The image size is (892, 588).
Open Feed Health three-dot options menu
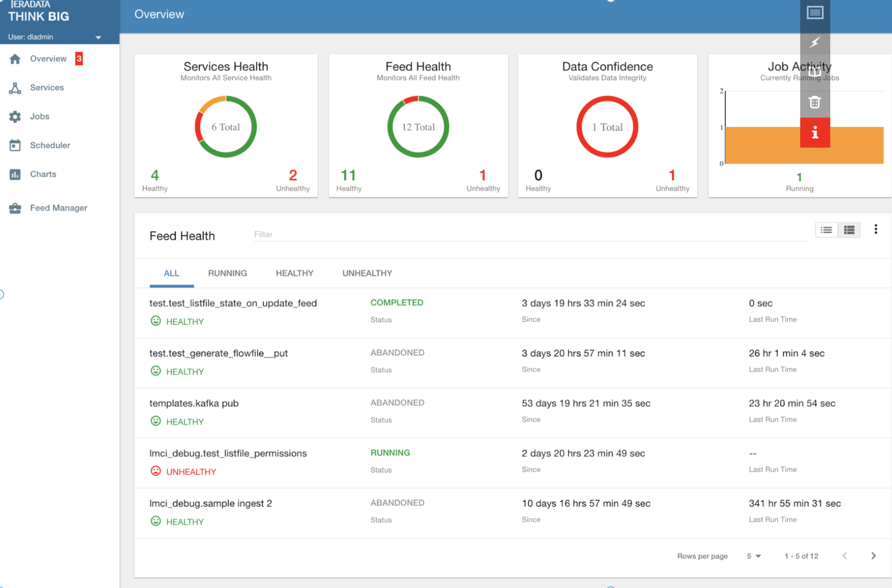875,230
